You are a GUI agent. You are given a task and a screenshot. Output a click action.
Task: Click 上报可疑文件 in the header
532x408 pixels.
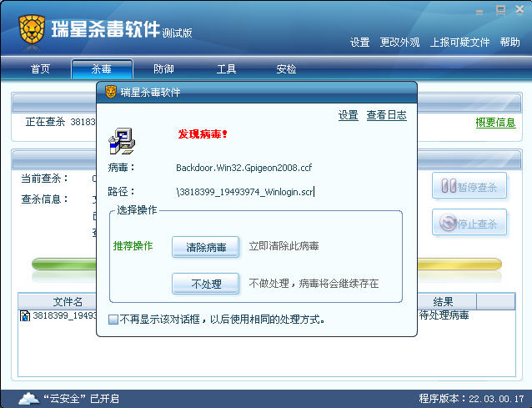point(459,43)
